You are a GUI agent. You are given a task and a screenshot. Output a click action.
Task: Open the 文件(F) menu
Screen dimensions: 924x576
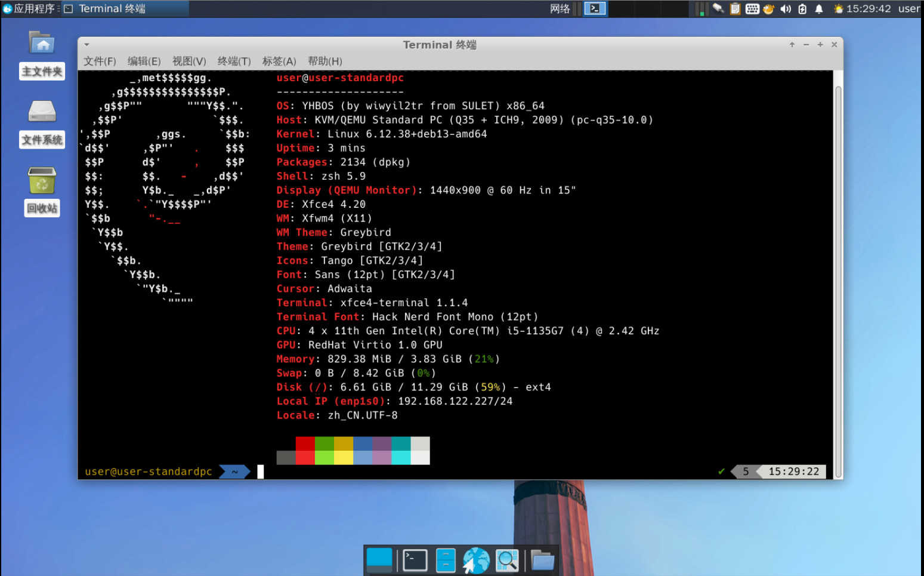coord(100,61)
